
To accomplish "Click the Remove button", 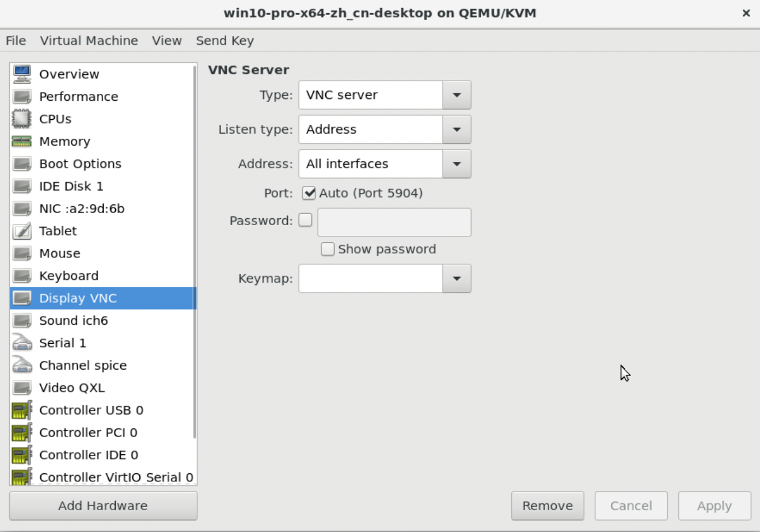I will pos(548,506).
